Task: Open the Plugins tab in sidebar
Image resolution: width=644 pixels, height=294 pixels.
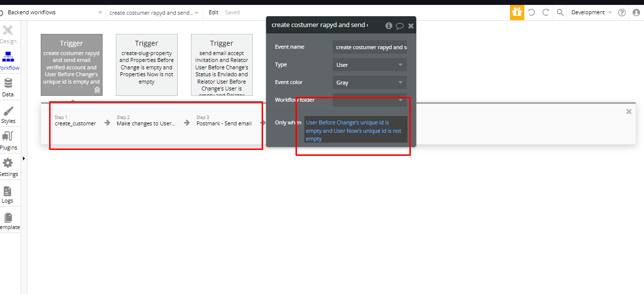Action: tap(8, 141)
